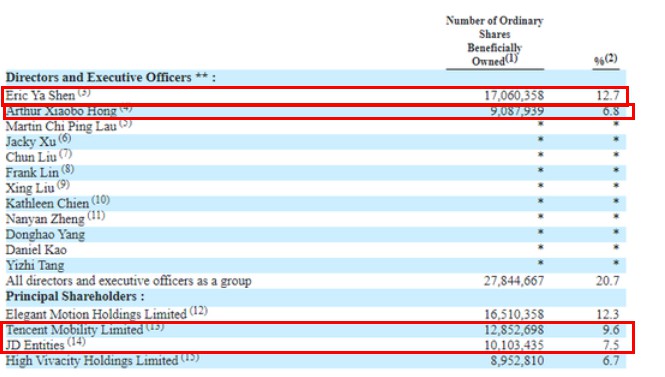This screenshot has height=377, width=665.
Task: Select the 9,087,939 shares figure
Action: pos(517,111)
